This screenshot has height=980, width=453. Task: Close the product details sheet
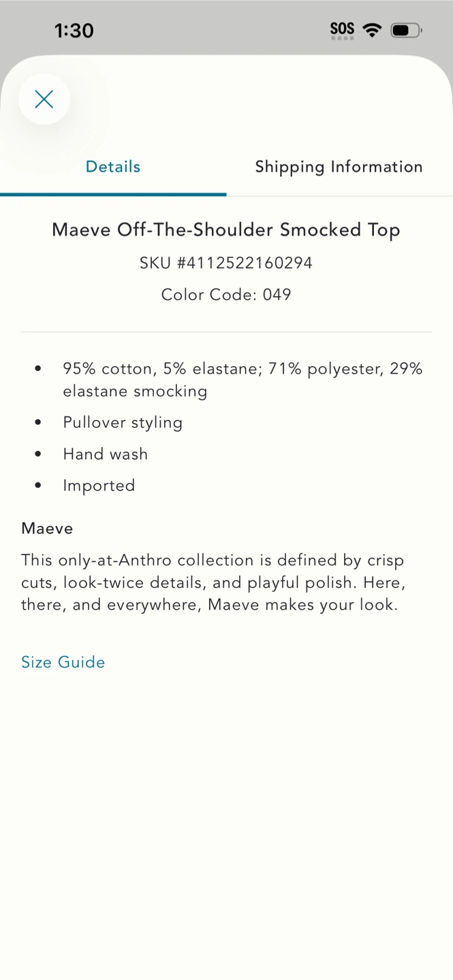(44, 99)
